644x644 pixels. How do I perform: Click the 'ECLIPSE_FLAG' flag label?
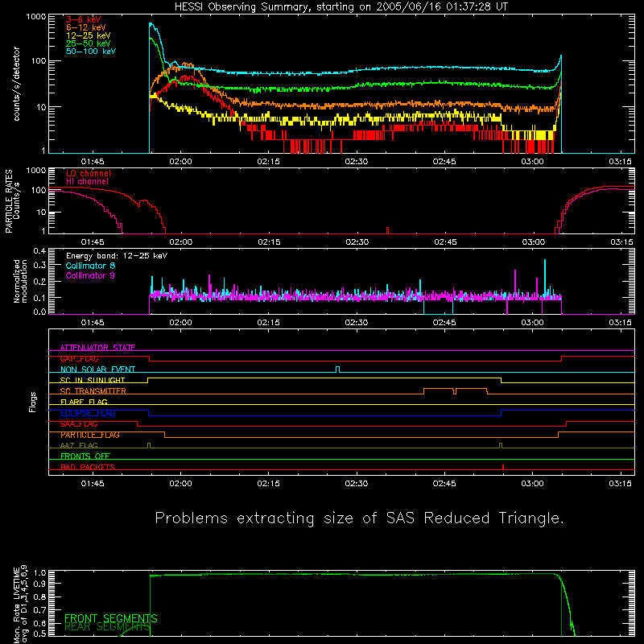[x=88, y=413]
